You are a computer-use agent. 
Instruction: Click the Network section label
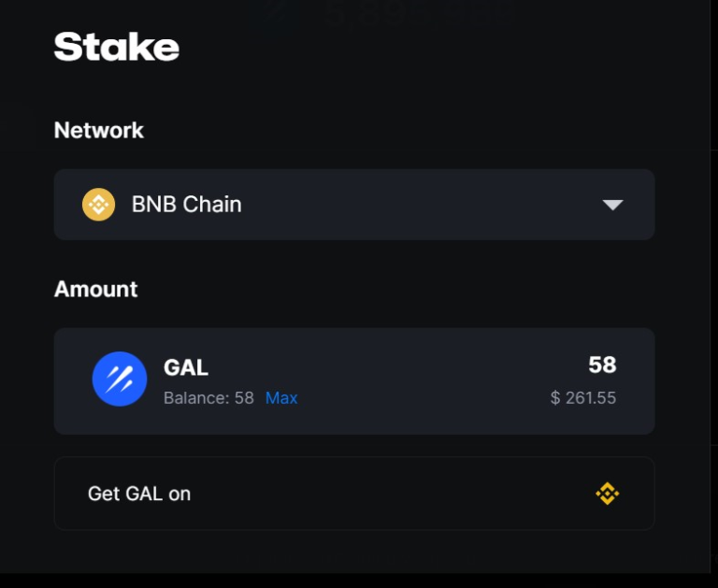[99, 130]
